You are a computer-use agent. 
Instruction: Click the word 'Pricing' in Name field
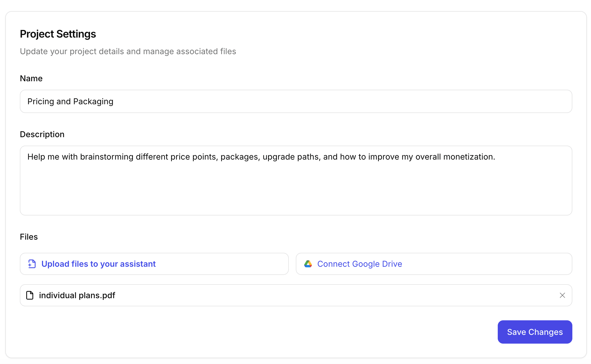(41, 101)
